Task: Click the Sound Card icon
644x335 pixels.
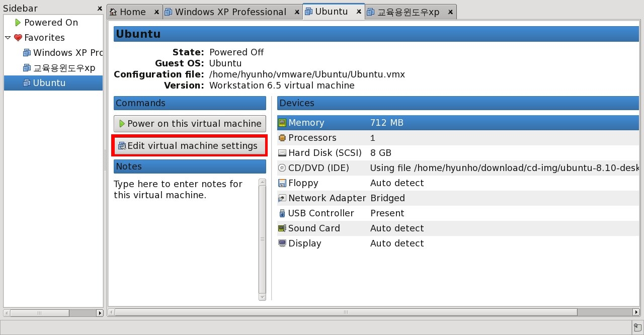Action: pos(282,228)
